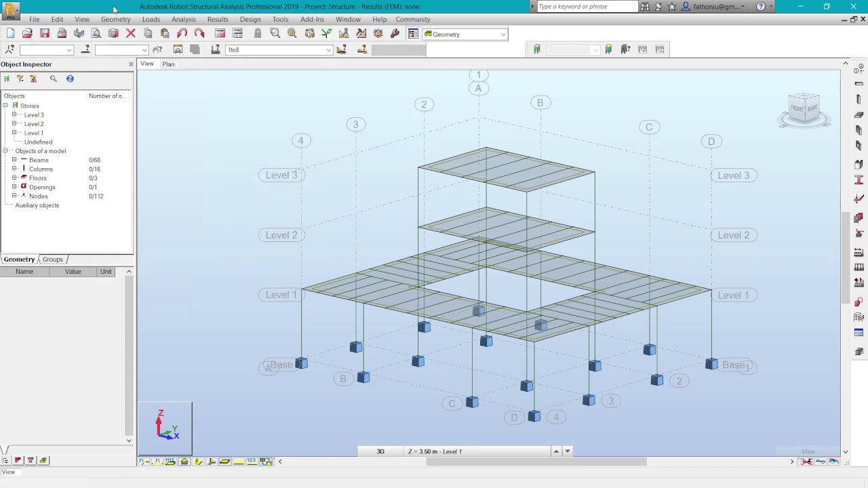Click the horizontal scrollbar under the 3D view
This screenshot has height=488, width=868.
coord(536,462)
